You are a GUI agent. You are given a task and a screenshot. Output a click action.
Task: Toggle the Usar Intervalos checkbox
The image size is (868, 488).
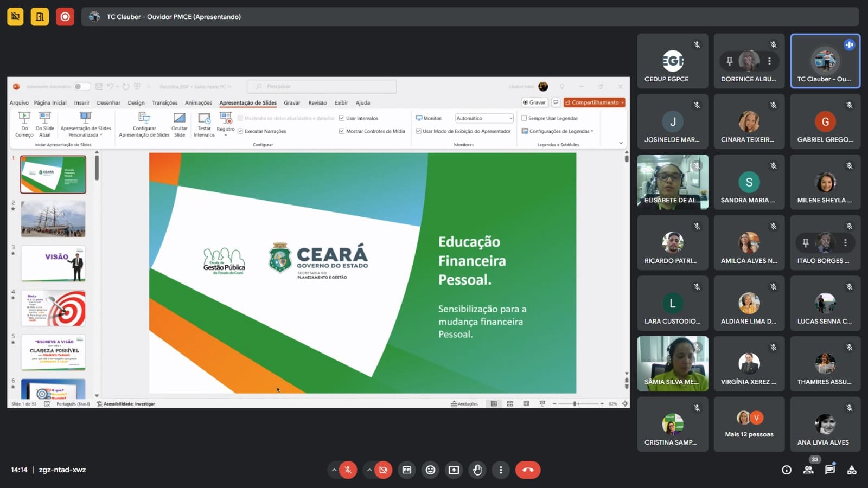tap(342, 118)
